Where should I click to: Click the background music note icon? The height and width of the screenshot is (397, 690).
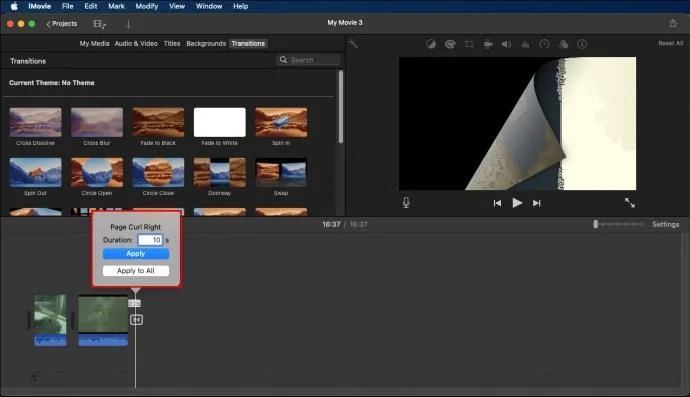click(33, 378)
